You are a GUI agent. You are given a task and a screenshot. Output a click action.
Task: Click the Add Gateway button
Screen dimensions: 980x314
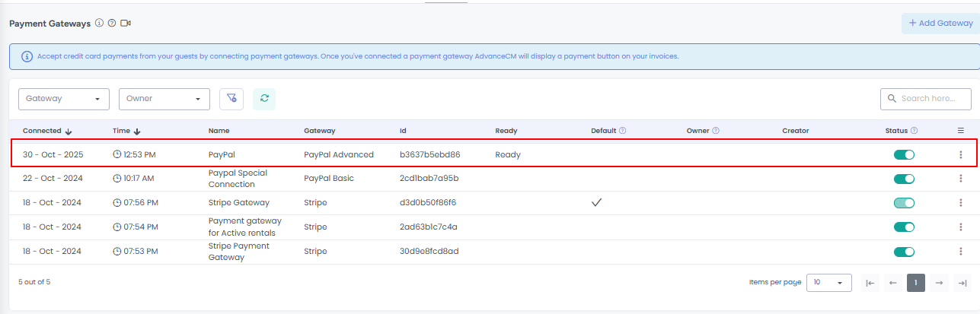[x=940, y=23]
